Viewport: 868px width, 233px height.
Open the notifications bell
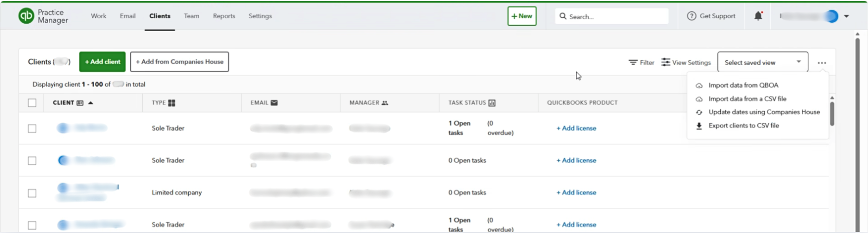click(758, 16)
